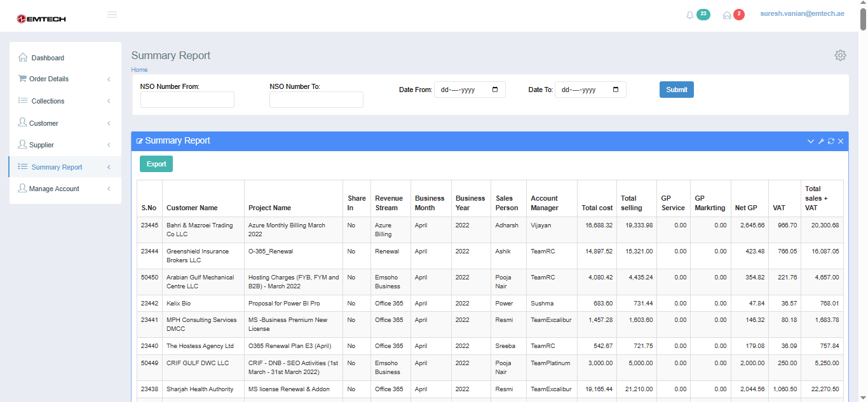Open the Date To calendar picker

click(x=615, y=90)
